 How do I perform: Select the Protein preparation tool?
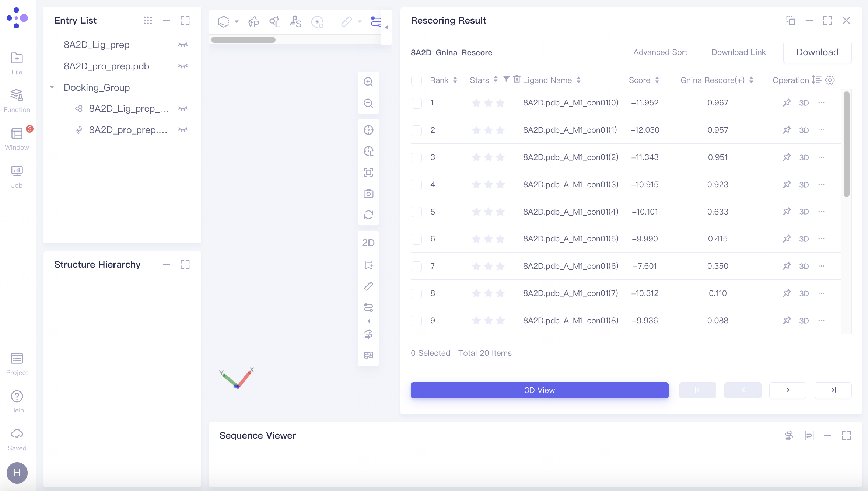253,22
